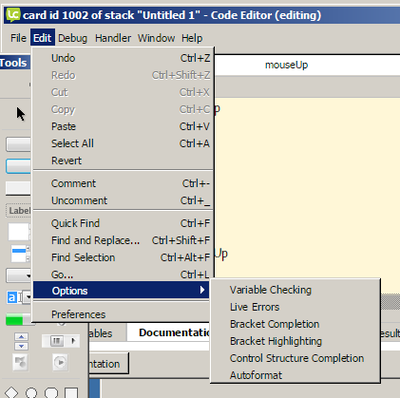Choose the circle oval shape tool

tap(31, 393)
